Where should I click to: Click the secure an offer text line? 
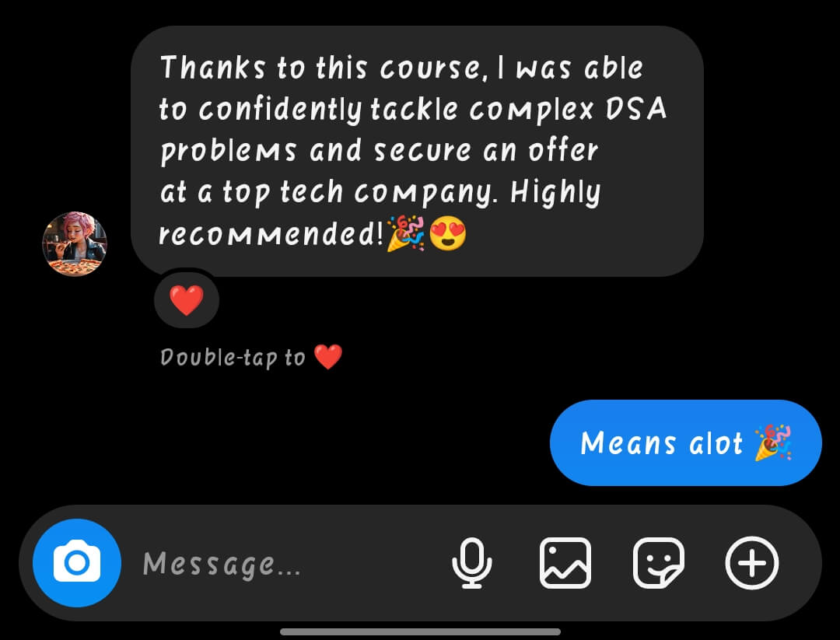(379, 151)
